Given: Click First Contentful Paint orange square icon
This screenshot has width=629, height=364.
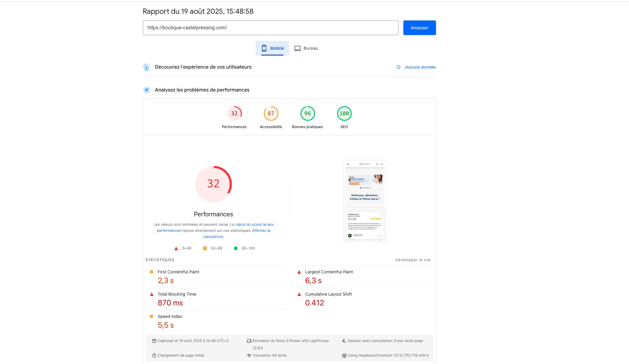Looking at the screenshot, I should click(x=151, y=272).
